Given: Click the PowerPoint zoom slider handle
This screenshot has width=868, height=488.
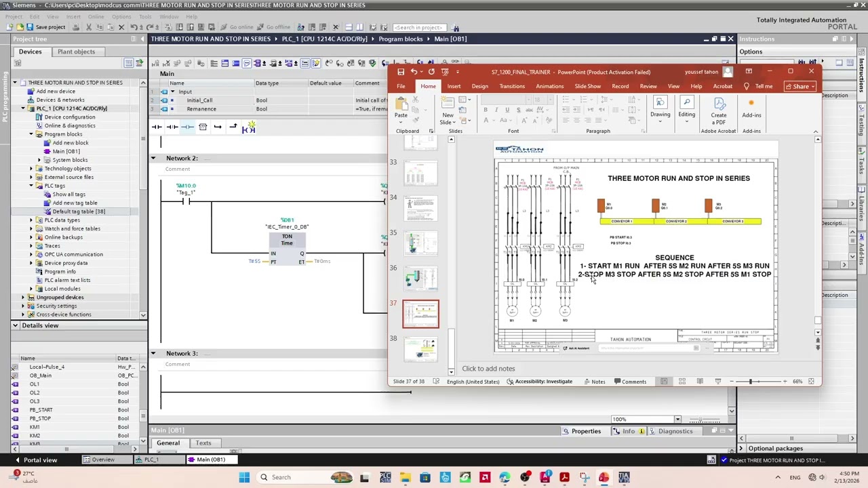Looking at the screenshot, I should [751, 382].
